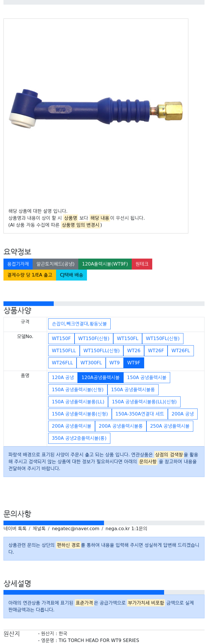Screen dimensions: 208x644
Task: Select model WT150F
Action: coord(61,339)
